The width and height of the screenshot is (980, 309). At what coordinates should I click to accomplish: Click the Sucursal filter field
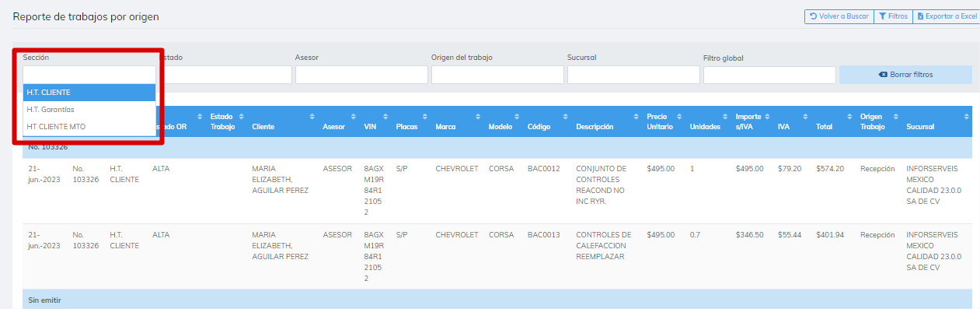tap(633, 75)
